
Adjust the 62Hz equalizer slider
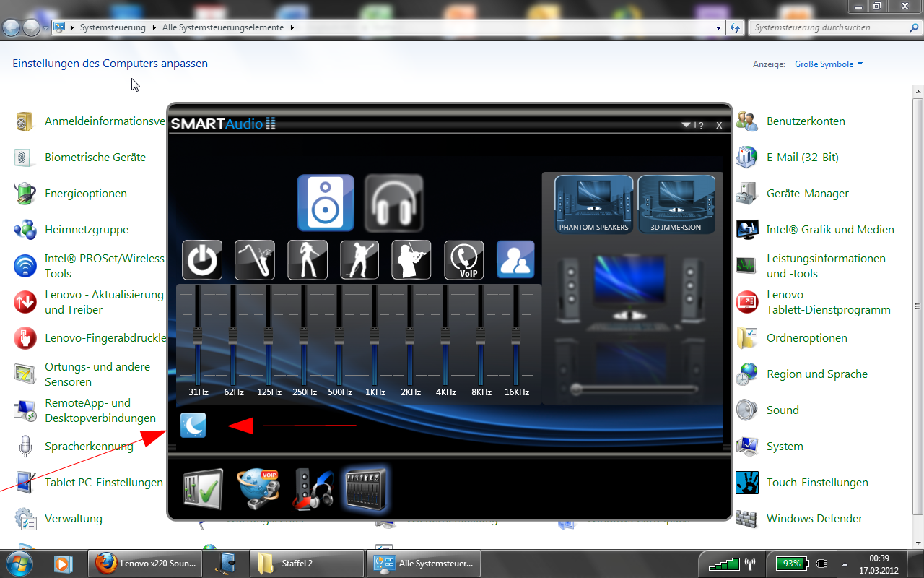pyautogui.click(x=233, y=335)
